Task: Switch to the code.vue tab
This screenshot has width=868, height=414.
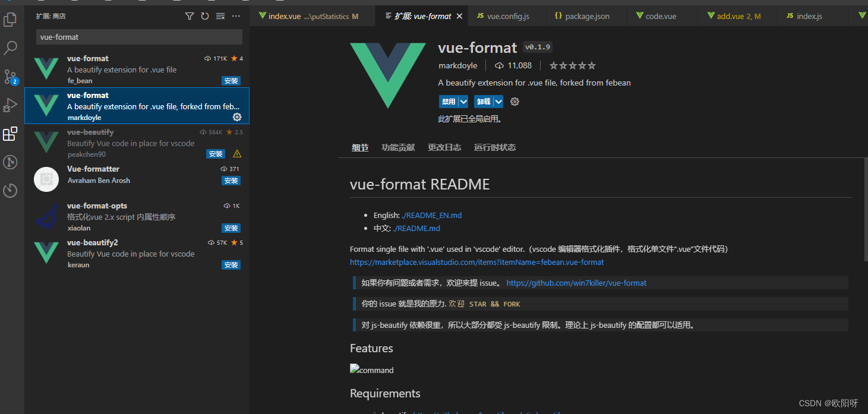Action: [661, 16]
